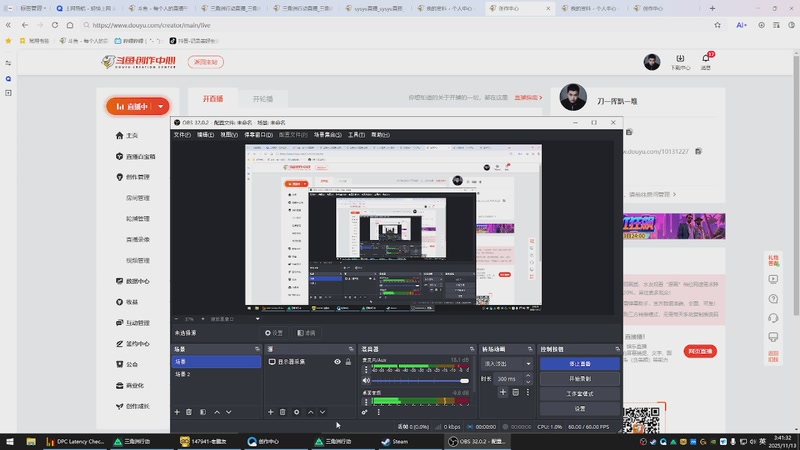The width and height of the screenshot is (800, 450).
Task: Open Steam from the Windows taskbar
Action: pos(395,441)
